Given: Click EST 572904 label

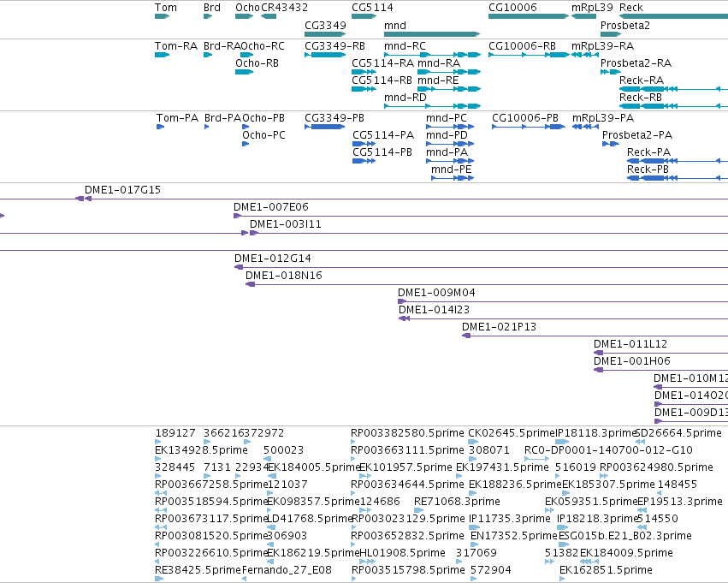Looking at the screenshot, I should 491,570.
